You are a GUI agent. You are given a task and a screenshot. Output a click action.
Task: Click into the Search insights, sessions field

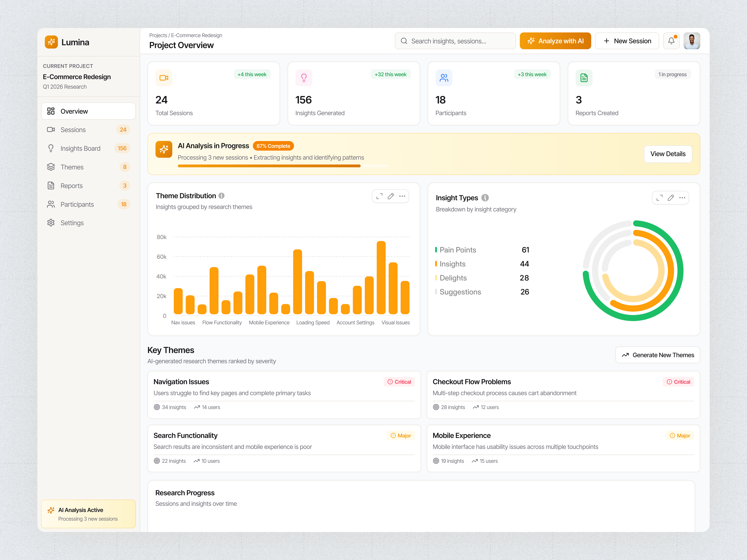point(455,41)
